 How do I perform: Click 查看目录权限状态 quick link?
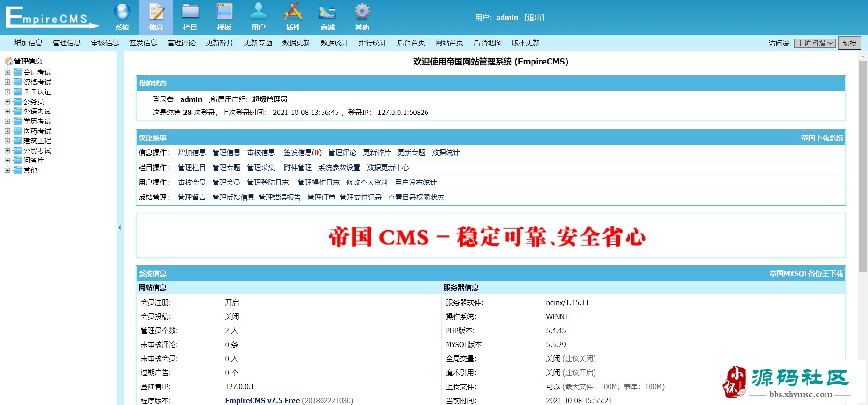pos(416,198)
